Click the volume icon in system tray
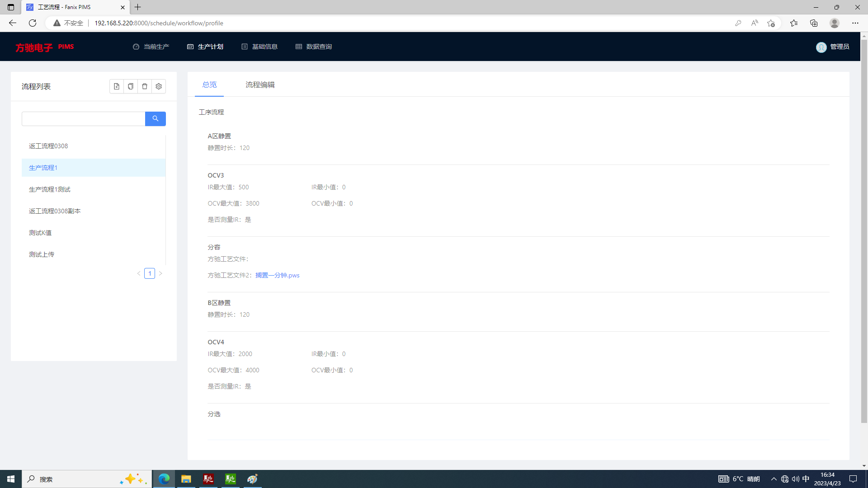Screen dimensions: 868x488 point(796,479)
